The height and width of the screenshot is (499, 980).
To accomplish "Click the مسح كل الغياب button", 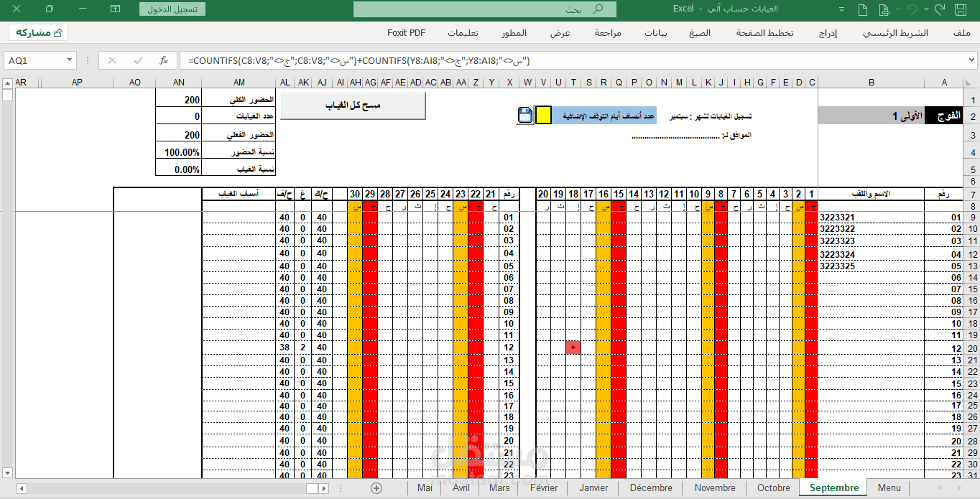I will 353,106.
